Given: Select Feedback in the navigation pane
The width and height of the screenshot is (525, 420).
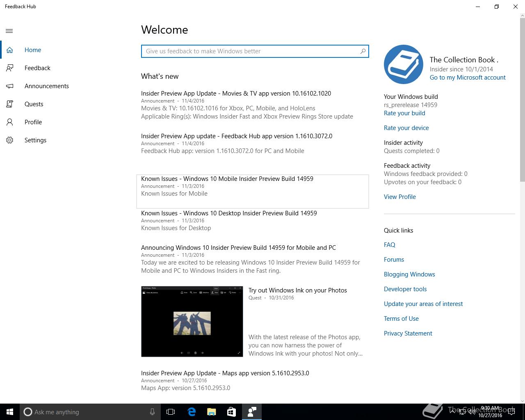Looking at the screenshot, I should click(66, 68).
